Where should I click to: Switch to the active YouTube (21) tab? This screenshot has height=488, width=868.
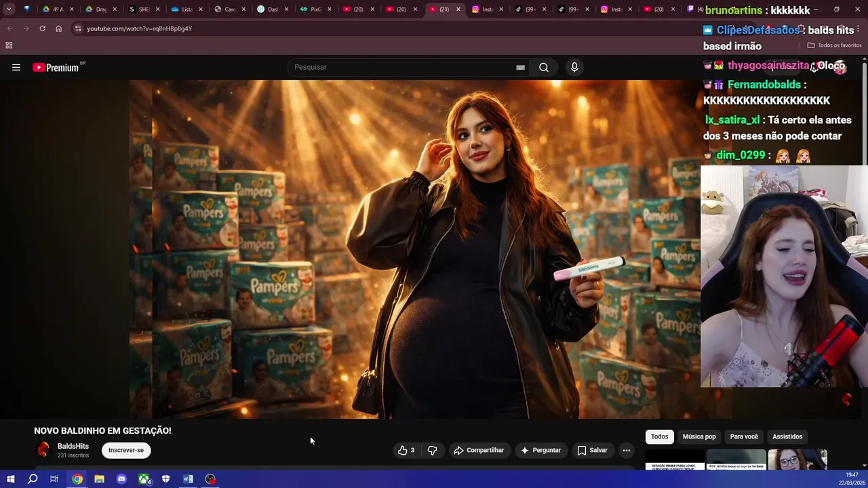(445, 9)
